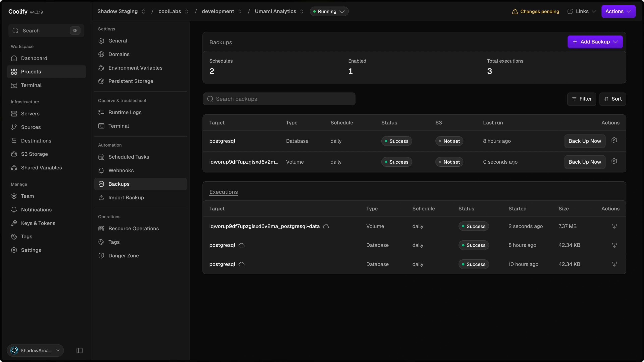Open Destinations in the Infrastructure section
Screen dimensions: 644x362
46,141
